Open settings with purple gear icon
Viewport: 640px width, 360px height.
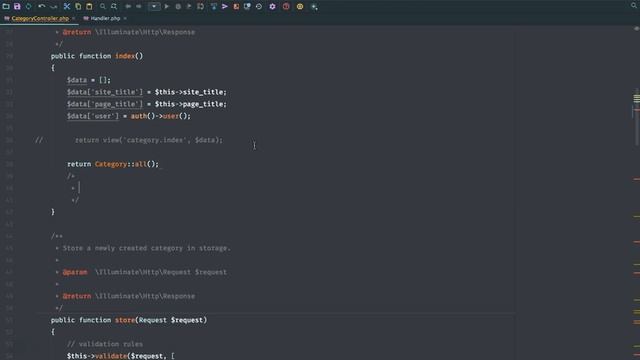click(x=272, y=7)
